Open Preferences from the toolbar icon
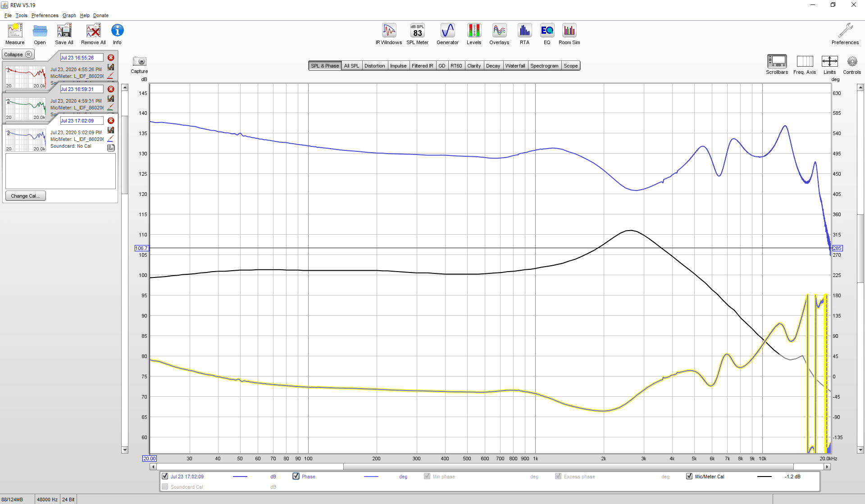Viewport: 865px width, 504px height. (845, 31)
